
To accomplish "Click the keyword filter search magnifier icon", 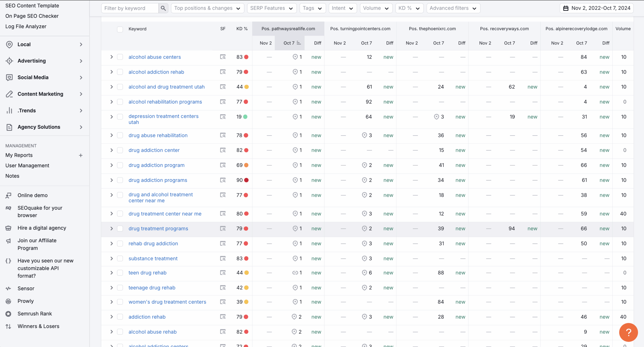I will pyautogui.click(x=163, y=8).
